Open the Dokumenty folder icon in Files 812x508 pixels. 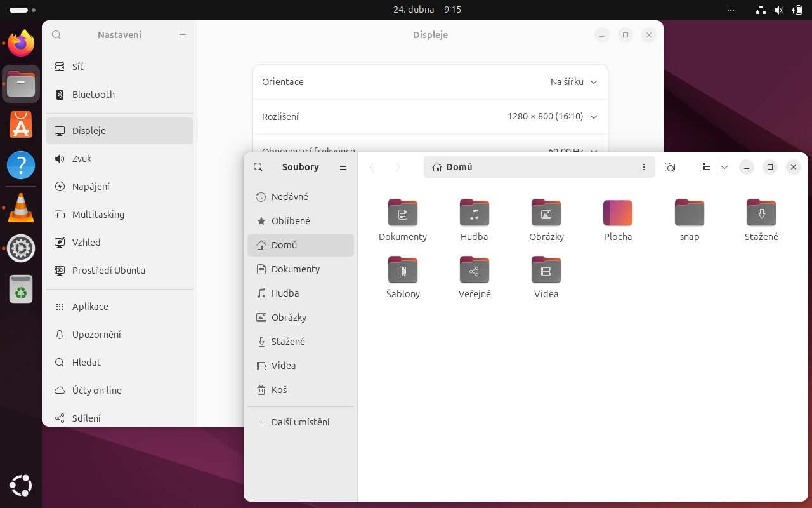pyautogui.click(x=402, y=213)
